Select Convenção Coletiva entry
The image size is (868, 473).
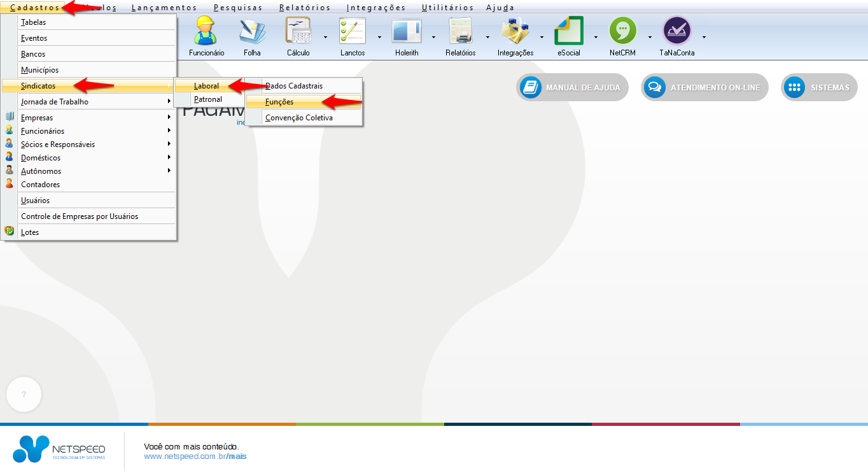coord(304,118)
